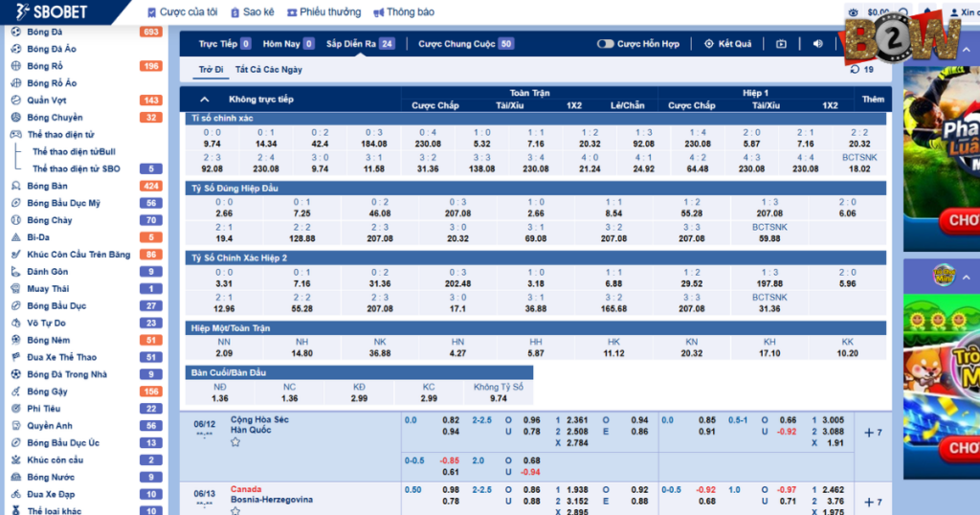The height and width of the screenshot is (515, 980).
Task: Select the Bóng Bàn table tennis icon
Action: tap(16, 186)
